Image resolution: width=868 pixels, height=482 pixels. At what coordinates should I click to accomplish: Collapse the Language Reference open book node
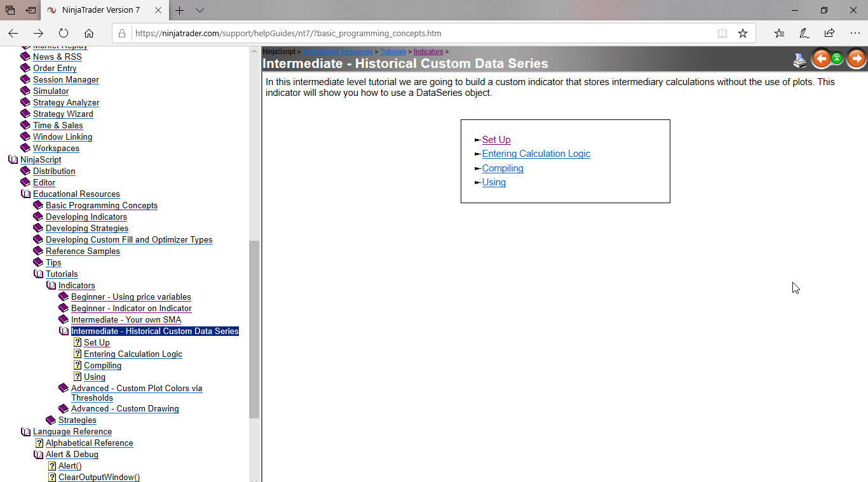[x=25, y=431]
